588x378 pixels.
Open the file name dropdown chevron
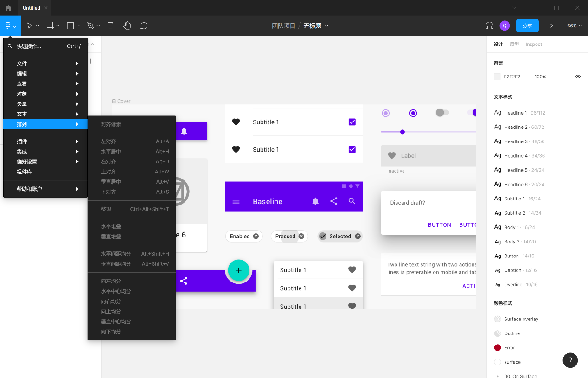pyautogui.click(x=326, y=26)
